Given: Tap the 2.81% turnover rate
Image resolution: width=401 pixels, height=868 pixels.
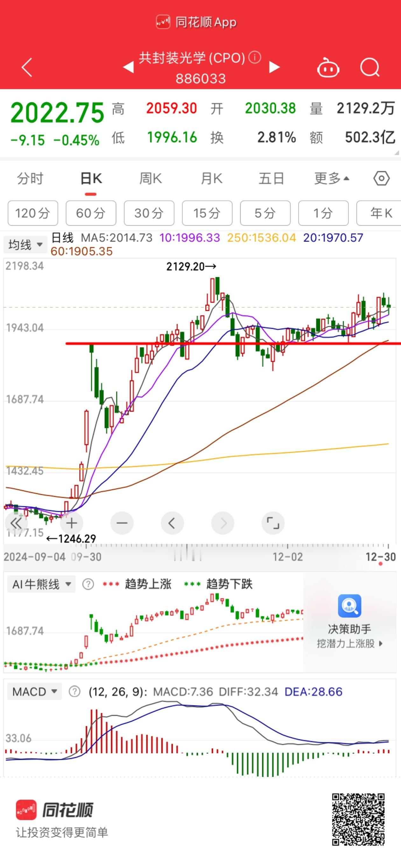Looking at the screenshot, I should point(276,137).
